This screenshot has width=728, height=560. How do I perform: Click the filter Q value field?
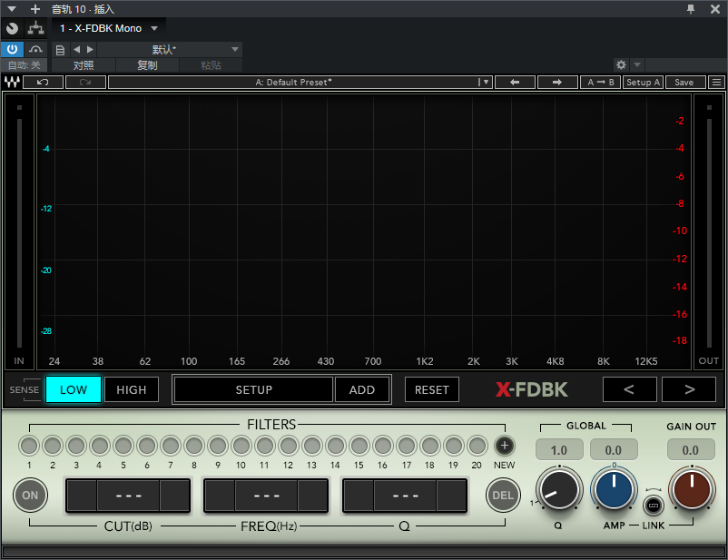click(405, 496)
